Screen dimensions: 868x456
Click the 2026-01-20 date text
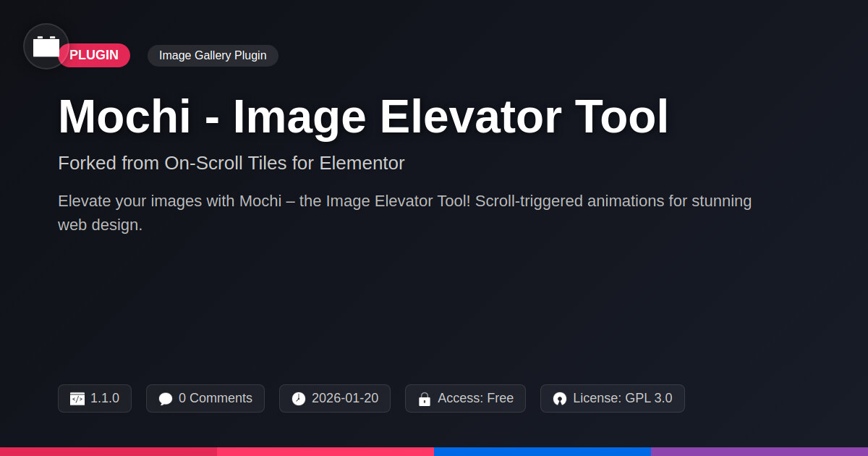click(345, 398)
